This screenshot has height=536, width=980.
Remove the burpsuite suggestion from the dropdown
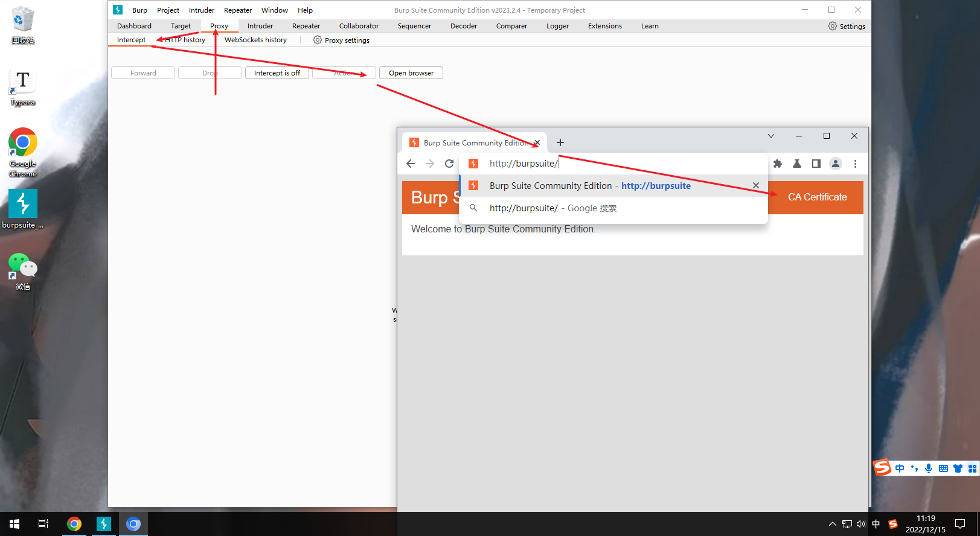point(756,185)
